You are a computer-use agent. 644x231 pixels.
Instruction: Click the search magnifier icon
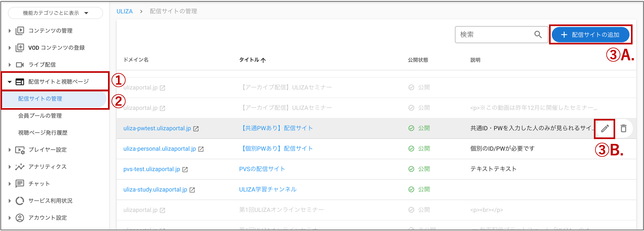click(x=538, y=35)
